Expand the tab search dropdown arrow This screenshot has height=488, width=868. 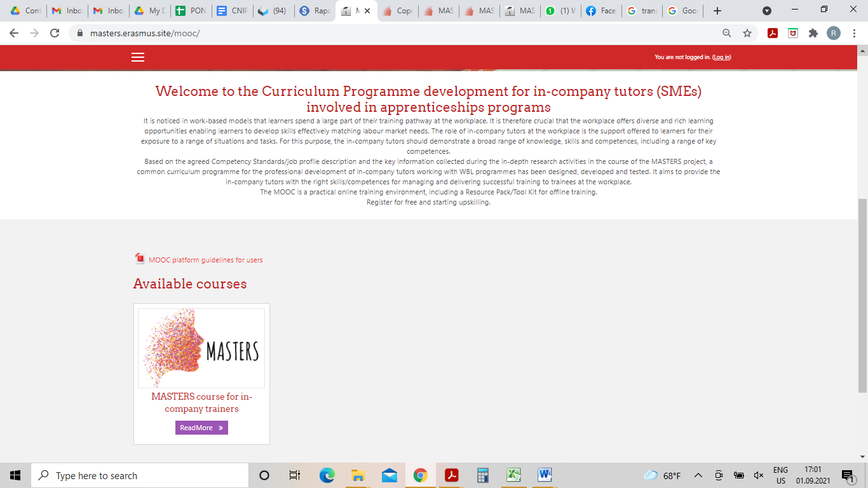tap(767, 11)
